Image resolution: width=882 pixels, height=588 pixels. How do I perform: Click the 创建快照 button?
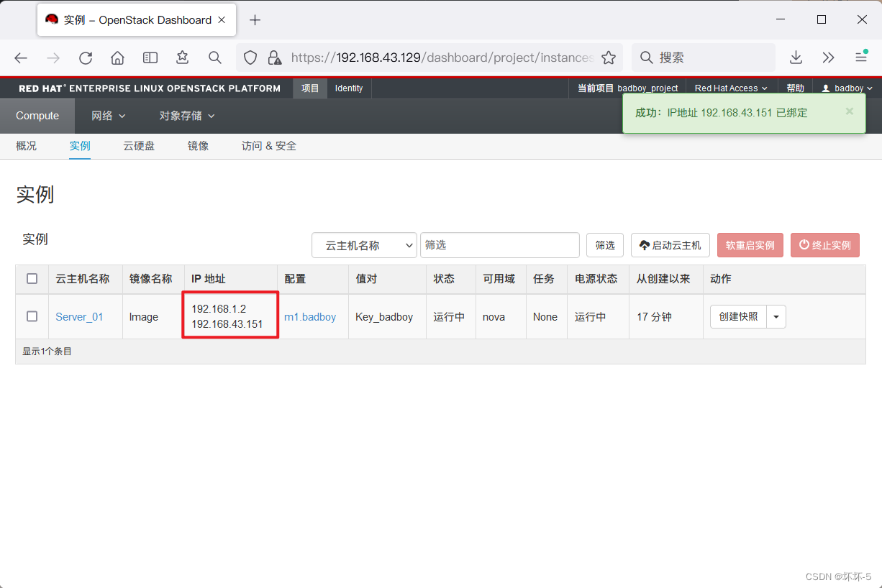pos(739,317)
